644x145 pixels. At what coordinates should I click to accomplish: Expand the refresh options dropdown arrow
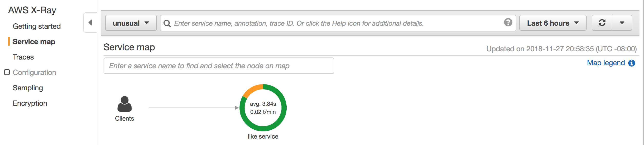pos(622,23)
